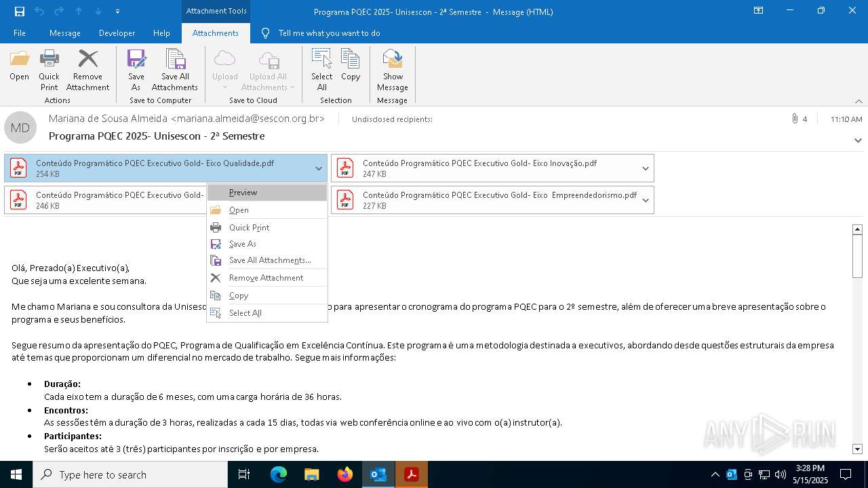Click the Undo arrow in the title bar
Viewport: 868px width, 488px height.
(39, 12)
